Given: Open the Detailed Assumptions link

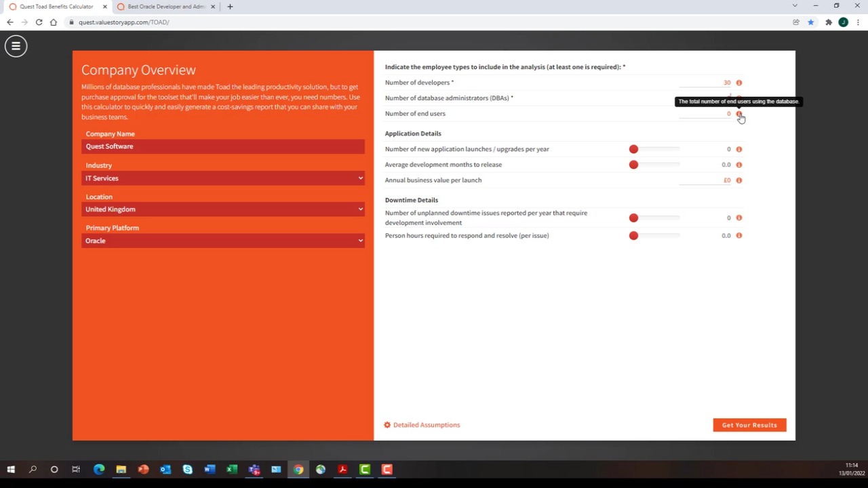Looking at the screenshot, I should (427, 424).
